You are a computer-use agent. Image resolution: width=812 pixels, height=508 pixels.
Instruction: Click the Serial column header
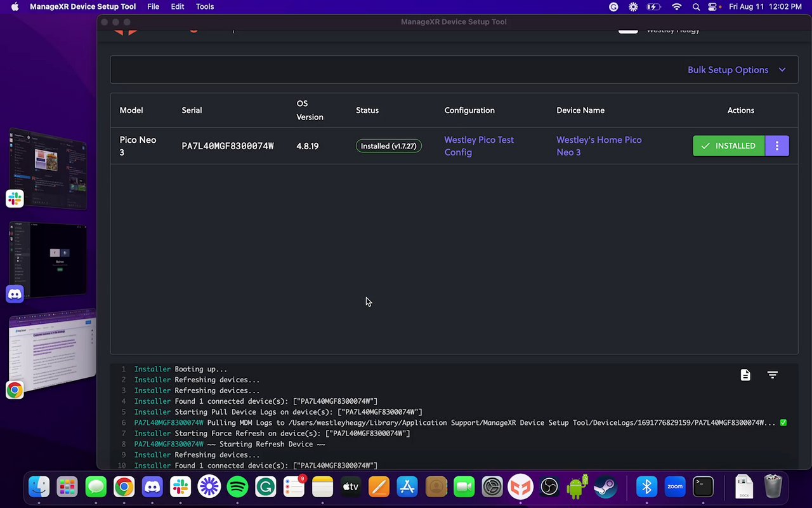[192, 110]
